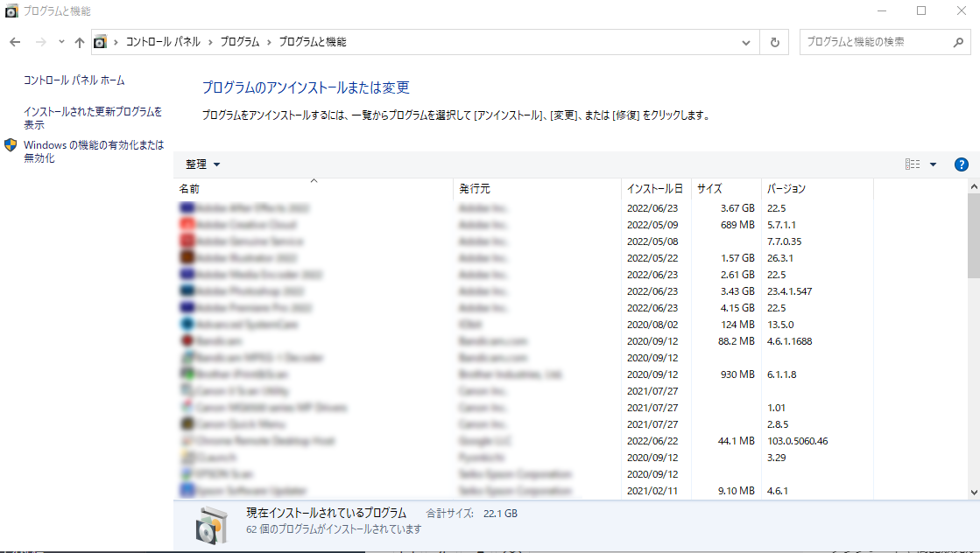Click the magnifying glass search icon
980x553 pixels.
[958, 42]
